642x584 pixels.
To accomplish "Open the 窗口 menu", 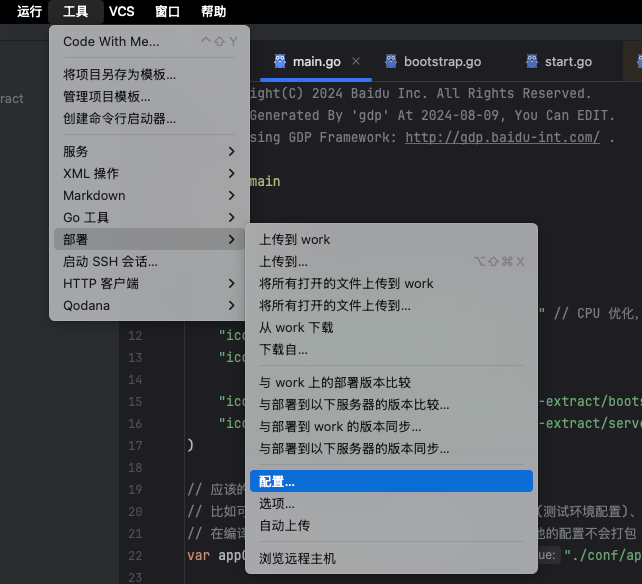I will tap(167, 11).
